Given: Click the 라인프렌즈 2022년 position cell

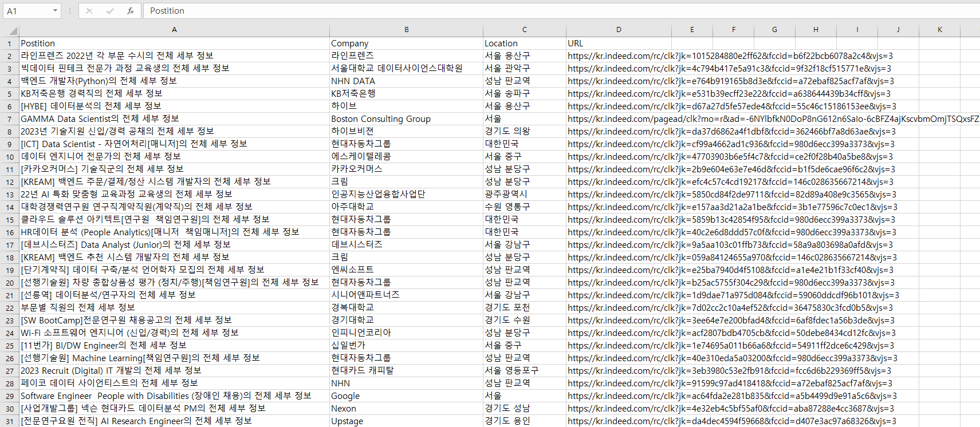Looking at the screenshot, I should click(174, 56).
